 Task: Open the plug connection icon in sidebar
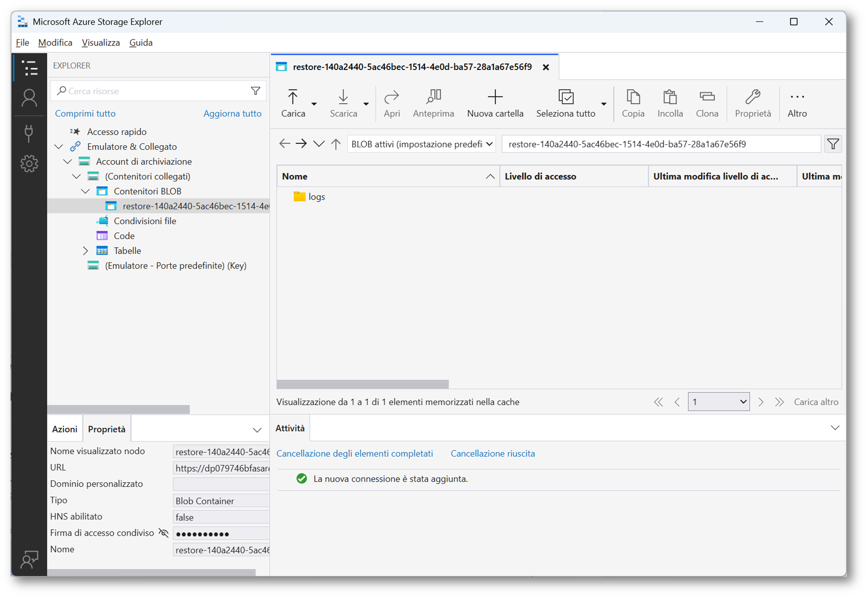click(x=29, y=133)
